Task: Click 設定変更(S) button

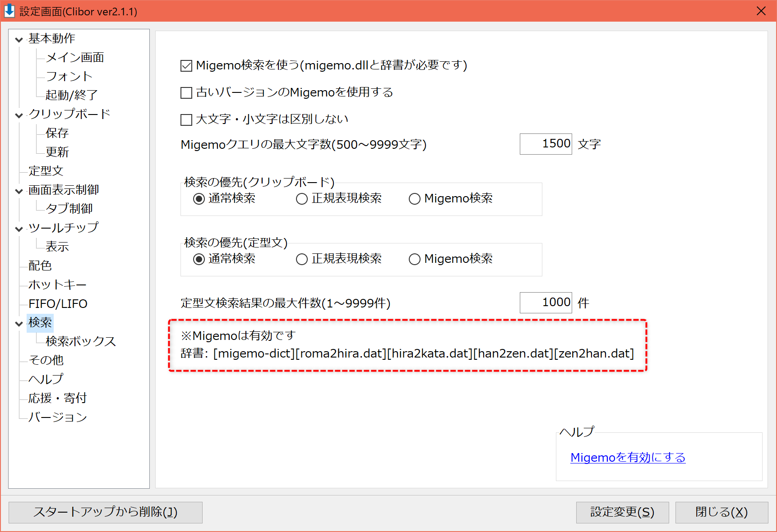Action: coord(622,512)
